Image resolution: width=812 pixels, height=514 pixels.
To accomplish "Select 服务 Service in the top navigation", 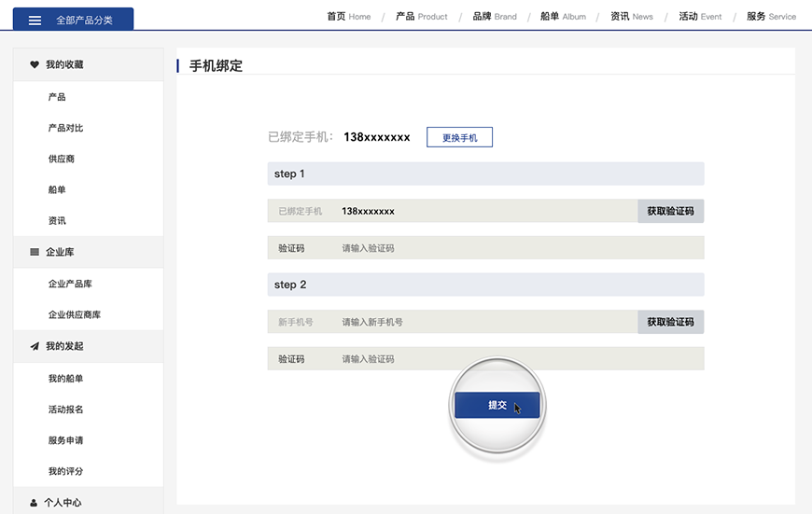I will point(770,16).
